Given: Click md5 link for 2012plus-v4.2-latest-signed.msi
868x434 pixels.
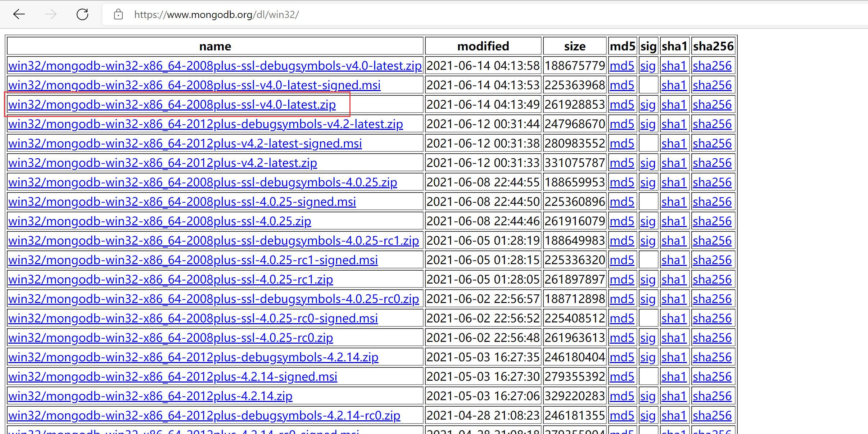Looking at the screenshot, I should pos(622,144).
